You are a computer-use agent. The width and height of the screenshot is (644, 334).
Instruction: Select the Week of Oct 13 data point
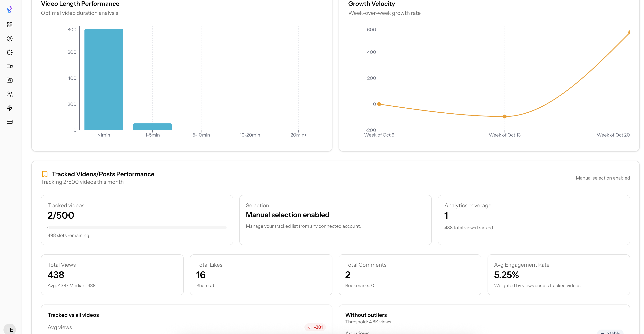505,116
